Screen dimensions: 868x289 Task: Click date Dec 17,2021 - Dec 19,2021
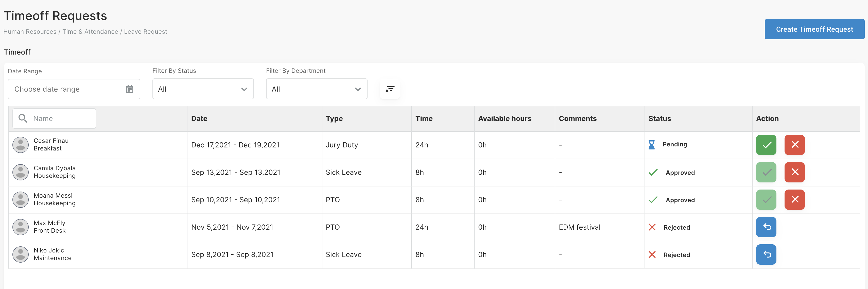coord(235,145)
